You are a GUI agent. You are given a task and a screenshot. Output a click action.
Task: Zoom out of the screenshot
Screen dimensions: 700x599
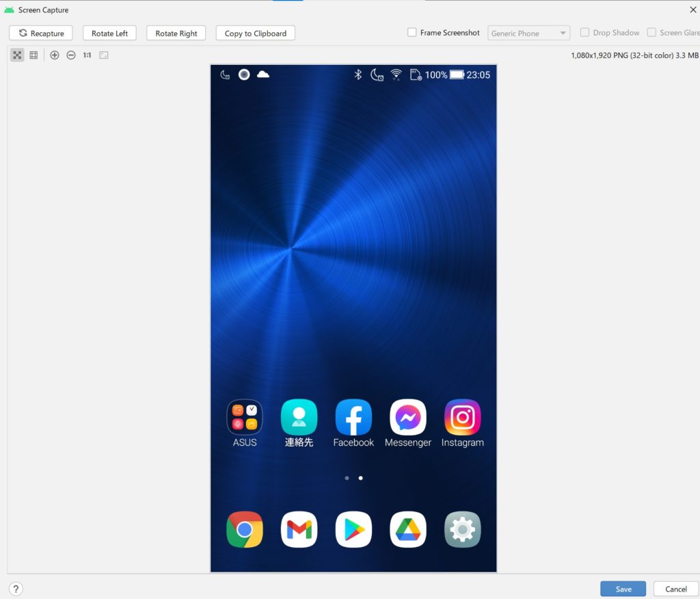[71, 55]
